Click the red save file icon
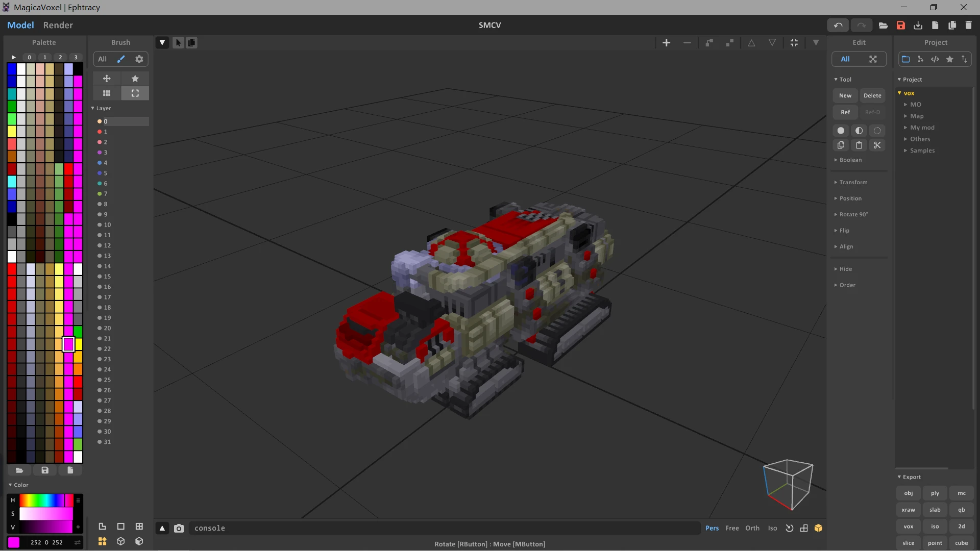The width and height of the screenshot is (980, 551). point(901,25)
